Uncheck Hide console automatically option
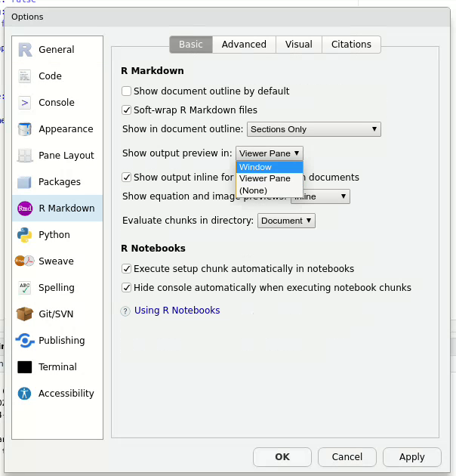Viewport: 456px width, 476px height. [x=126, y=287]
